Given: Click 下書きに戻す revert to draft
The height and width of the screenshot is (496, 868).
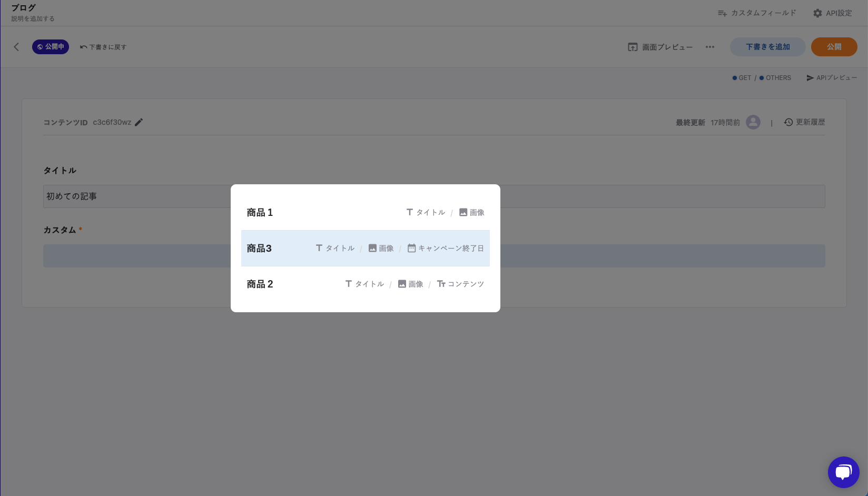Looking at the screenshot, I should coord(103,47).
